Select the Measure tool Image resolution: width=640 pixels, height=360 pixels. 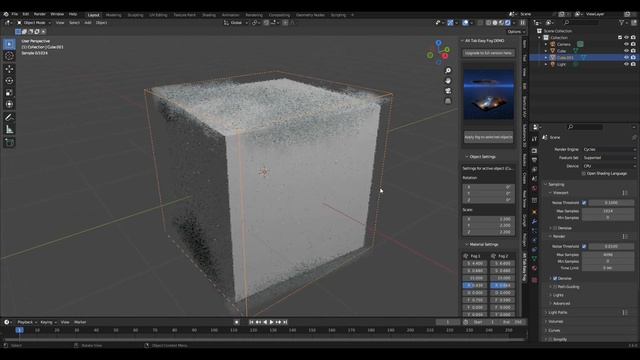click(9, 129)
